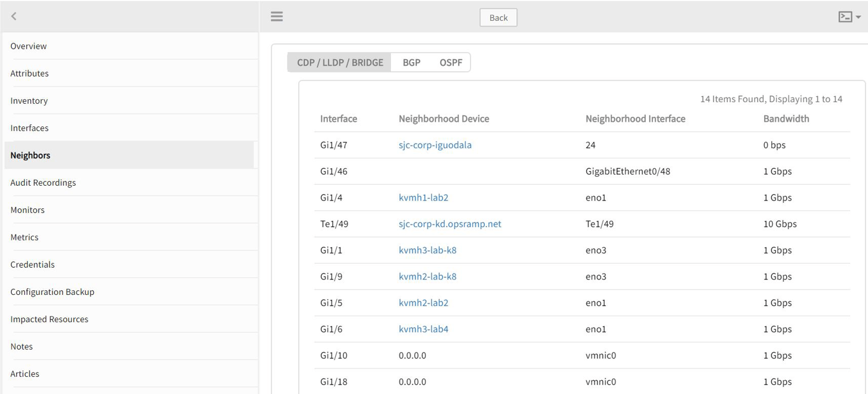Screen dimensions: 868x394
Task: Click neighbor interface 24 in Gi1/47 row
Action: point(591,145)
